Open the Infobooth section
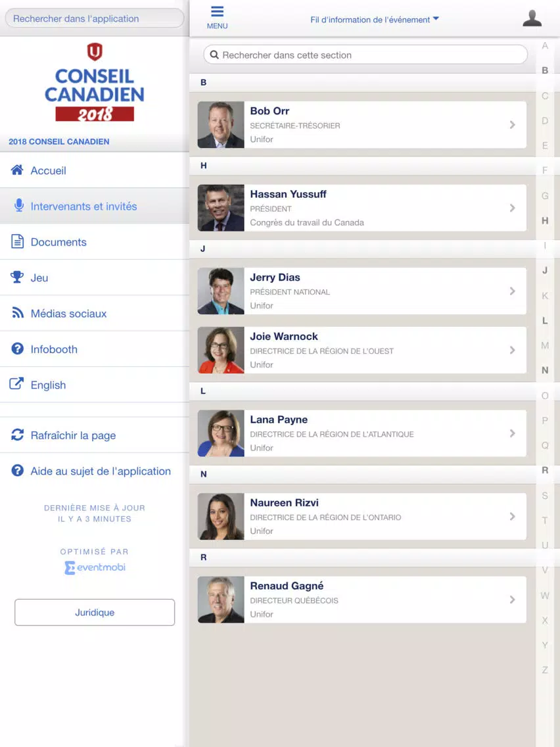The height and width of the screenshot is (747, 560). (x=94, y=349)
